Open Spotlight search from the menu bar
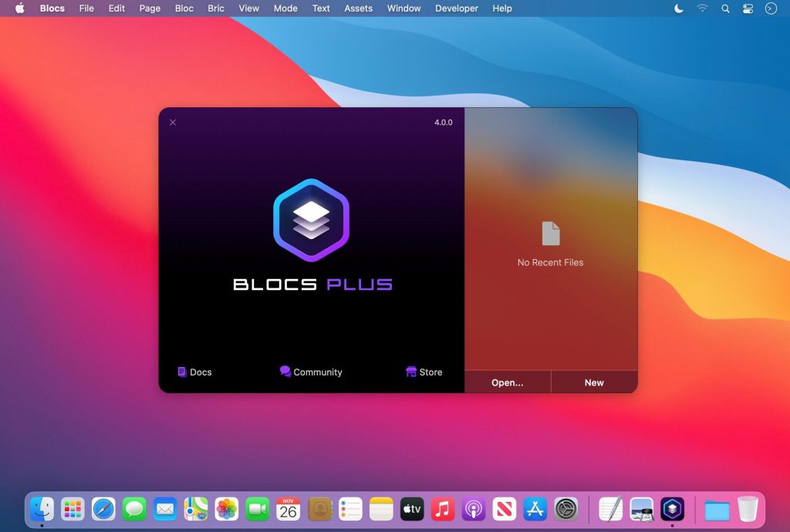 (726, 8)
